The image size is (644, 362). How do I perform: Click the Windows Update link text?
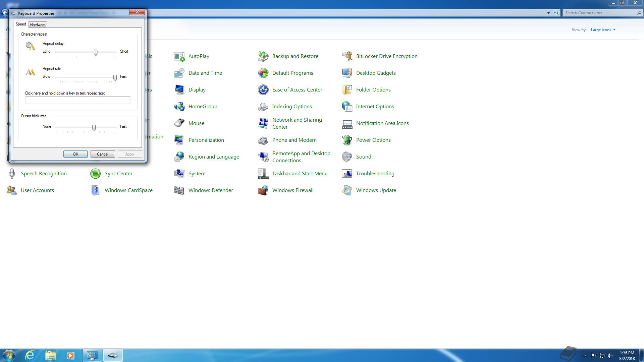pos(376,190)
